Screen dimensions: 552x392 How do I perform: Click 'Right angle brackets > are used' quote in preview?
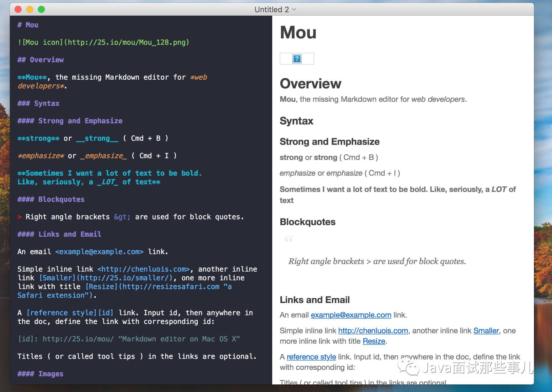[377, 261]
